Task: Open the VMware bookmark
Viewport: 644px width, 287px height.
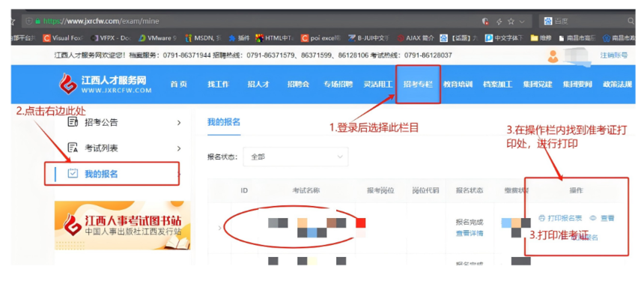Action: (158, 37)
